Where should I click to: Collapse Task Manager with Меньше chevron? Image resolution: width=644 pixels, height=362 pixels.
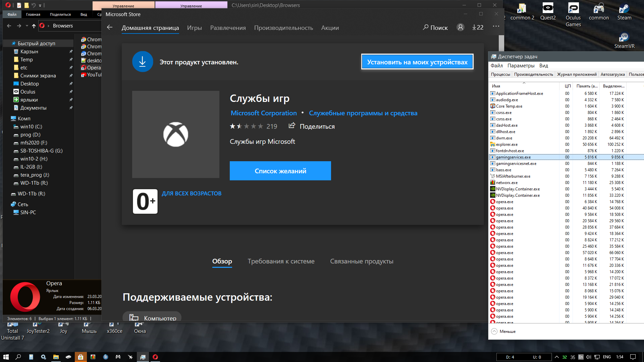point(494,331)
